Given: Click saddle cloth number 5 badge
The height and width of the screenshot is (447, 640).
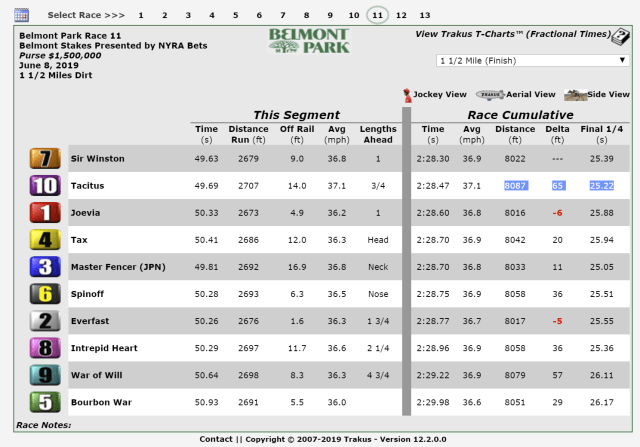Looking at the screenshot, I should point(45,402).
